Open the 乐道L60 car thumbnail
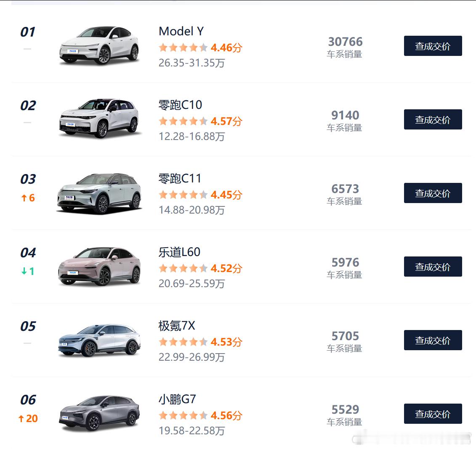This screenshot has height=449, width=476. pos(100,266)
